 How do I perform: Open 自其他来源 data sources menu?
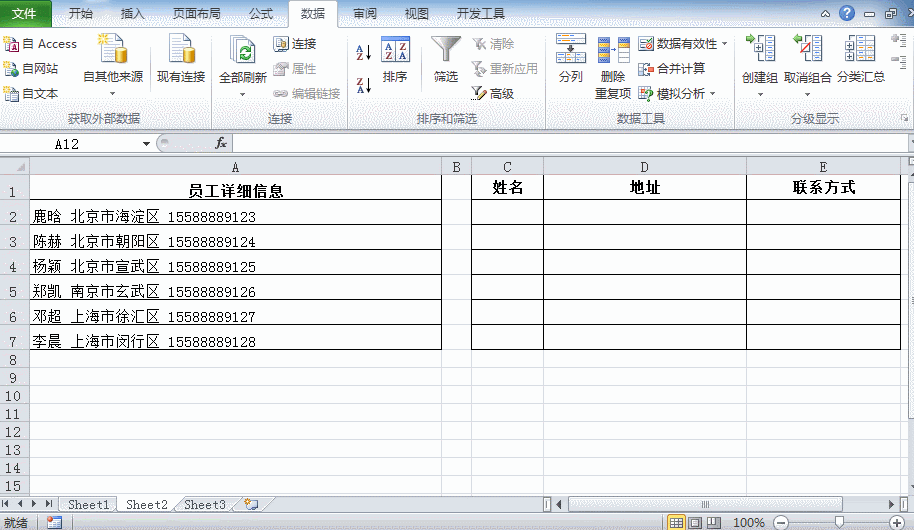coord(113,65)
